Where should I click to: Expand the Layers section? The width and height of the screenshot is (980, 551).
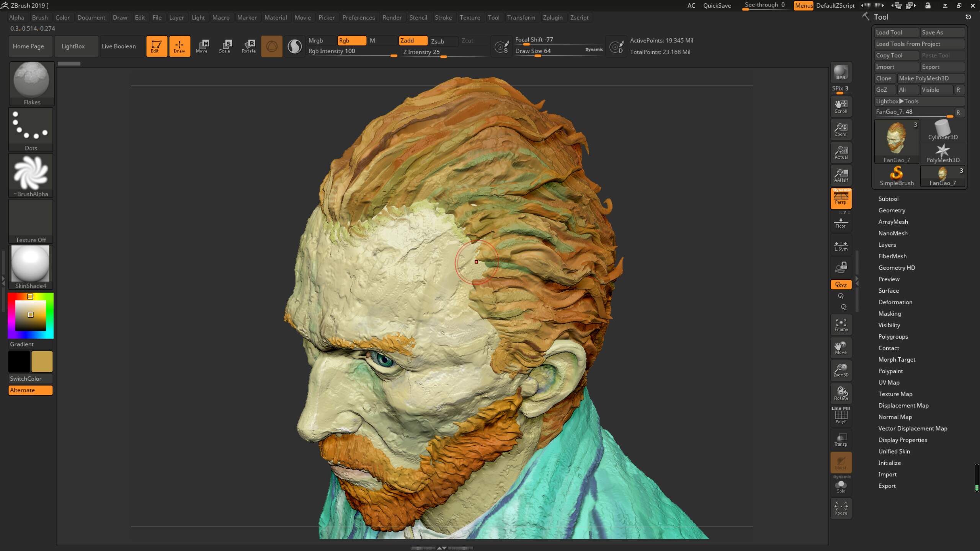(x=887, y=245)
